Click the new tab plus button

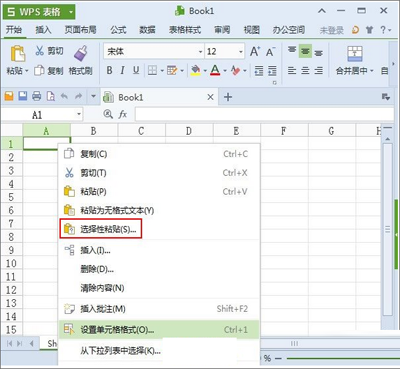coord(228,97)
